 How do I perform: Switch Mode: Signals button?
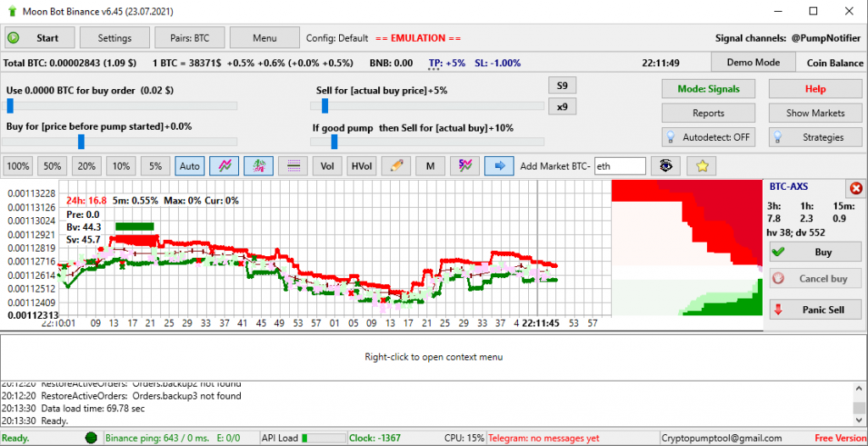coord(708,89)
